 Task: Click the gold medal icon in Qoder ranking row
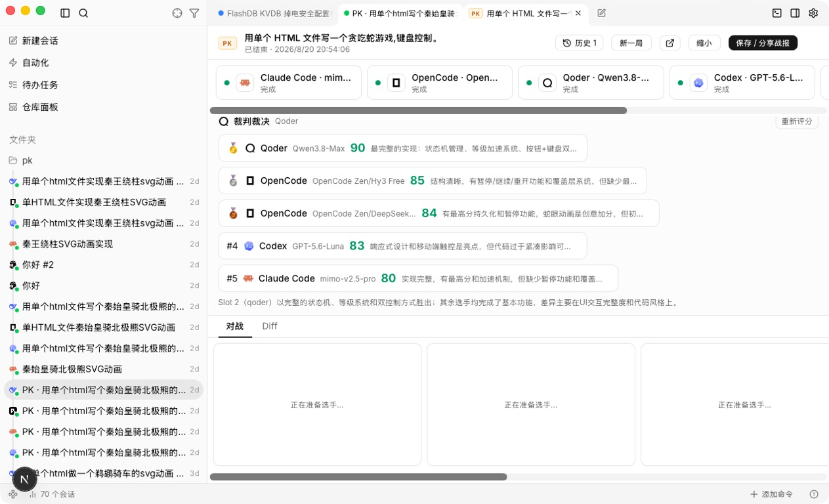pos(233,148)
